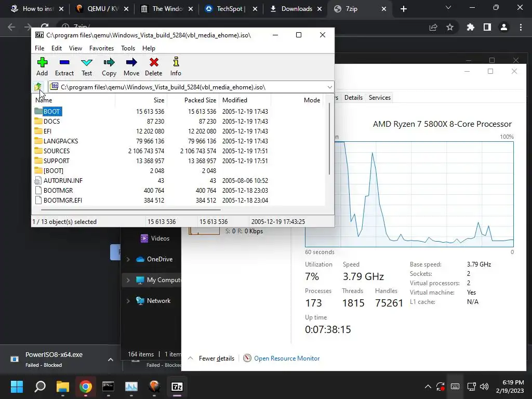Click Fewer details in Task Manager
The width and height of the screenshot is (532, 399).
point(211,358)
